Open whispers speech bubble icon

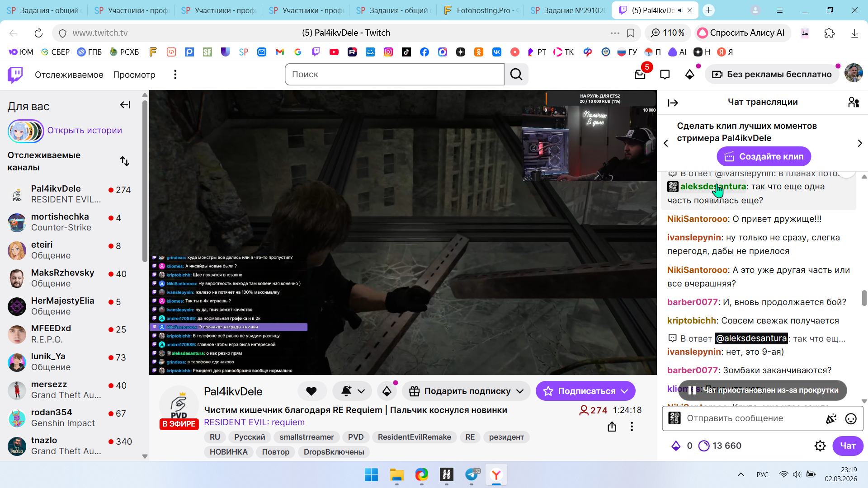point(665,75)
